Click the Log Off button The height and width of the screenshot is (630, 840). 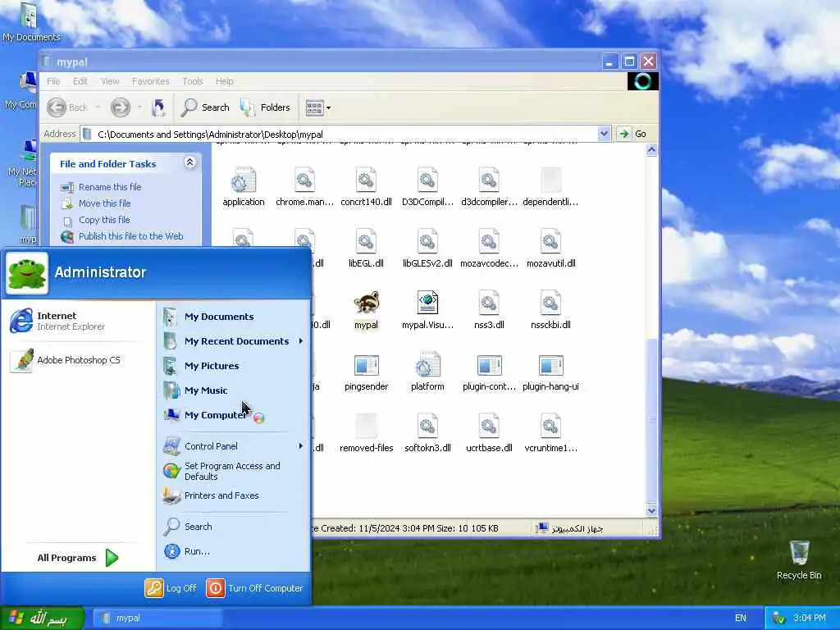coord(171,588)
